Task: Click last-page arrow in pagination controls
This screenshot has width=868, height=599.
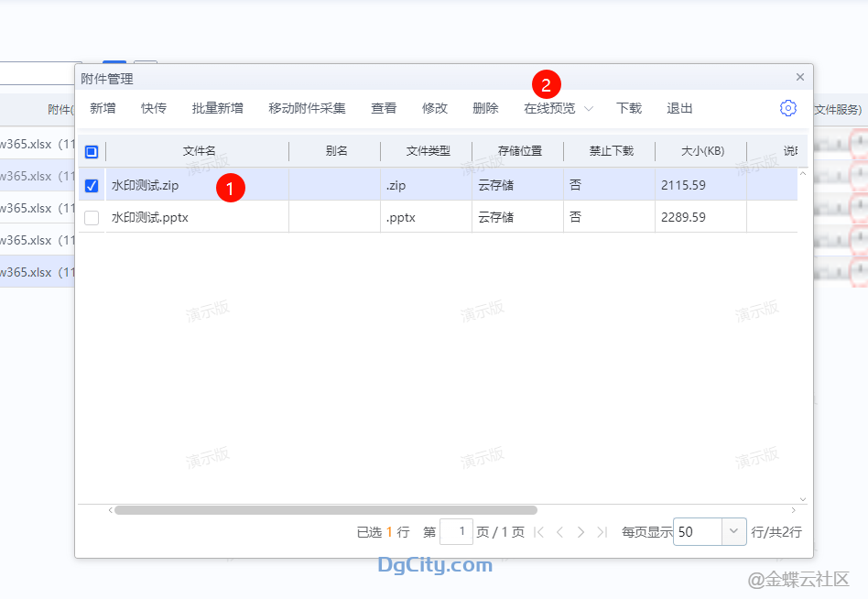Action: pos(603,531)
